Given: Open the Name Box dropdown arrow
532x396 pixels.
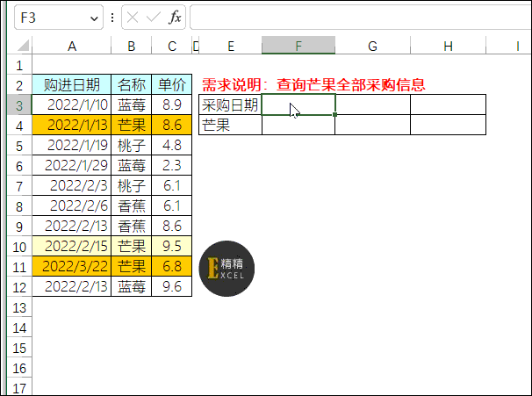Looking at the screenshot, I should tap(94, 18).
